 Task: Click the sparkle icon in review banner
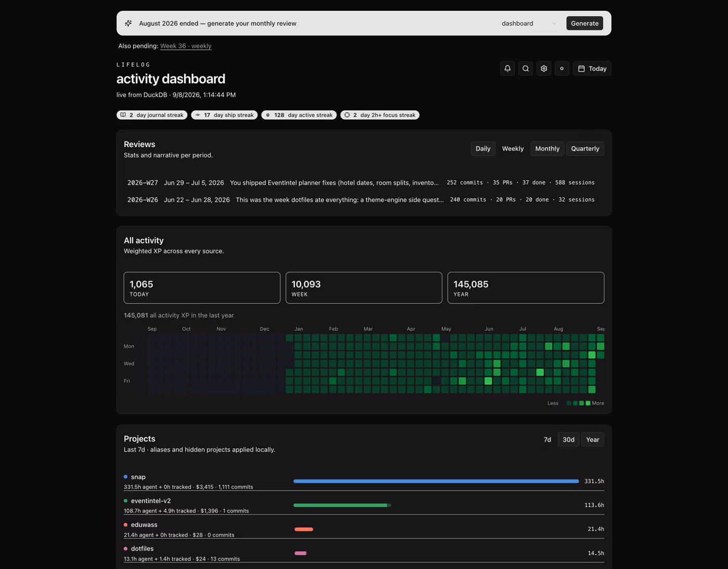128,23
